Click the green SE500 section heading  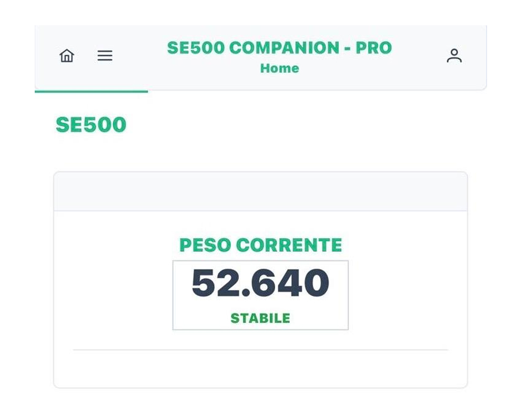(91, 125)
